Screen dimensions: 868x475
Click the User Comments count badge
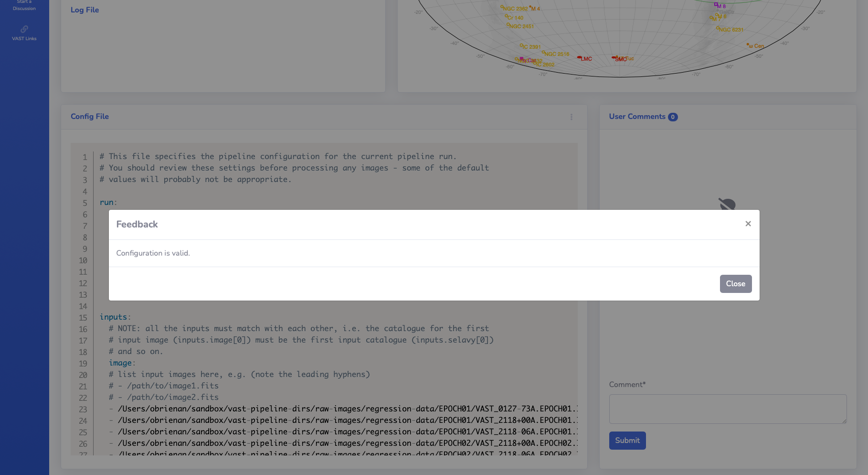click(673, 117)
